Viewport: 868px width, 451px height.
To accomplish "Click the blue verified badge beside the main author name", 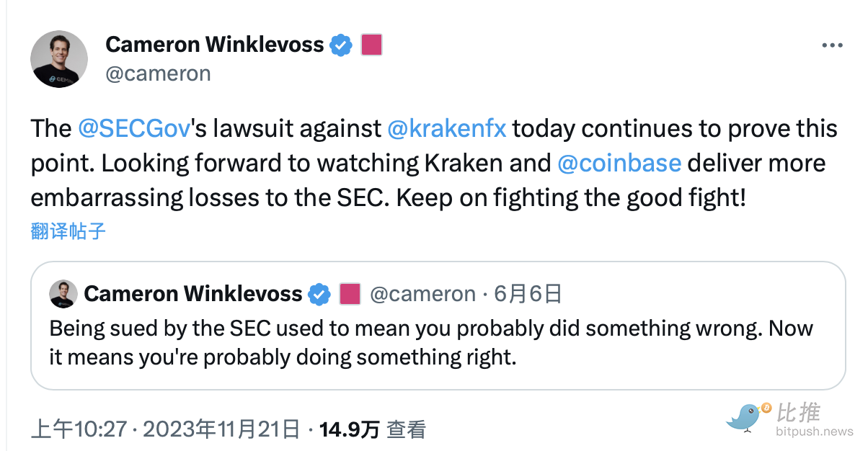I will [341, 45].
